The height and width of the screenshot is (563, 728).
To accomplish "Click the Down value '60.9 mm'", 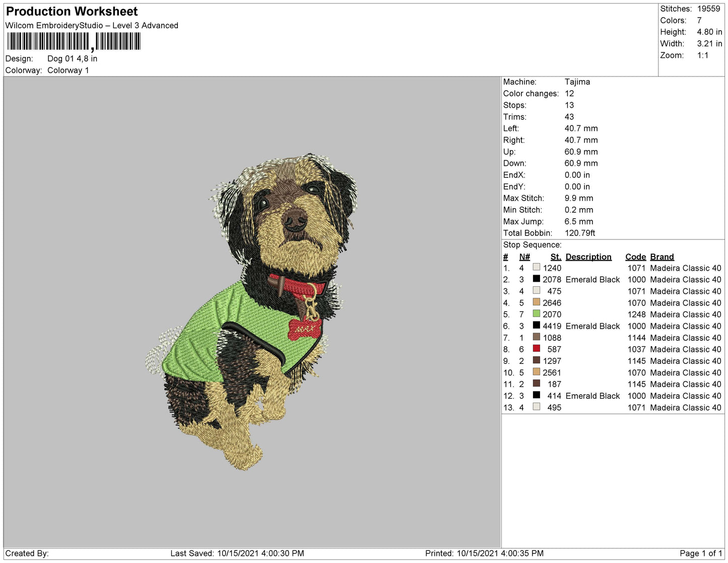I will click(x=581, y=163).
